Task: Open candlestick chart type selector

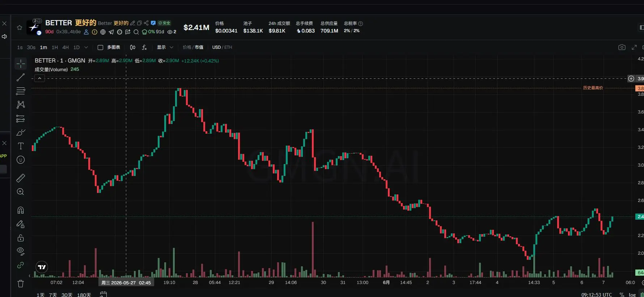Action: point(133,47)
